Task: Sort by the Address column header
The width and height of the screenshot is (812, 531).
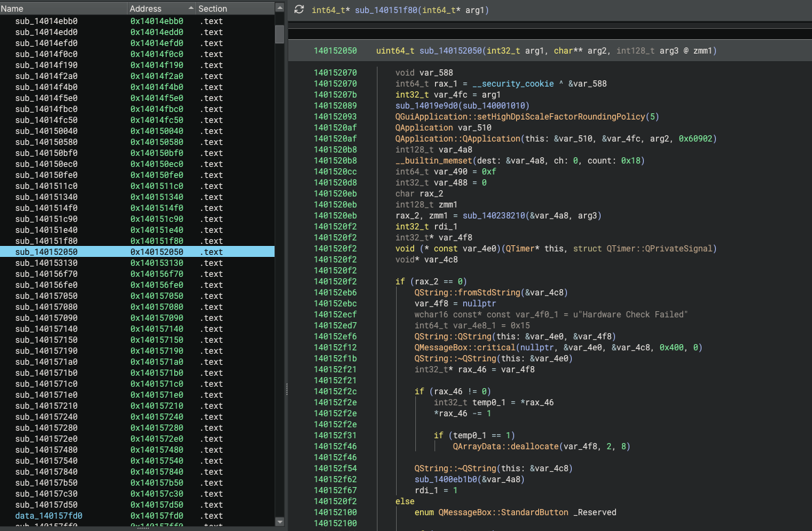Action: coord(161,8)
